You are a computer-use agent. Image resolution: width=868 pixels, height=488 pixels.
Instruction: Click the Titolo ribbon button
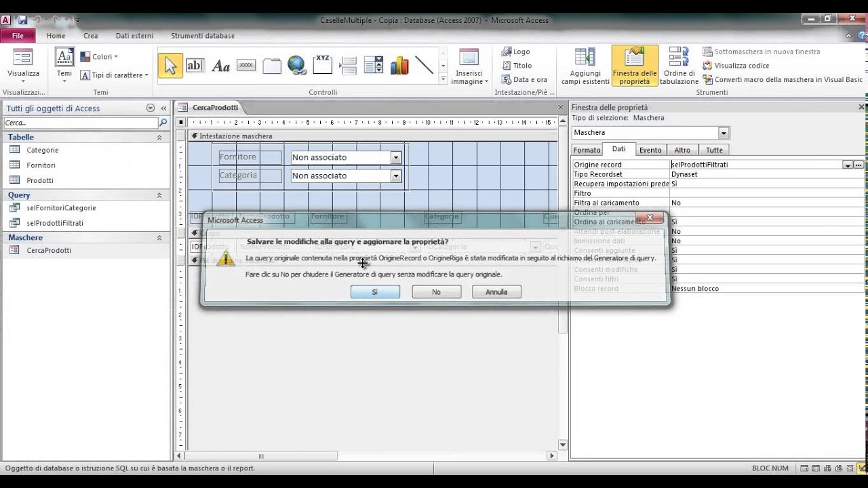pyautogui.click(x=517, y=66)
